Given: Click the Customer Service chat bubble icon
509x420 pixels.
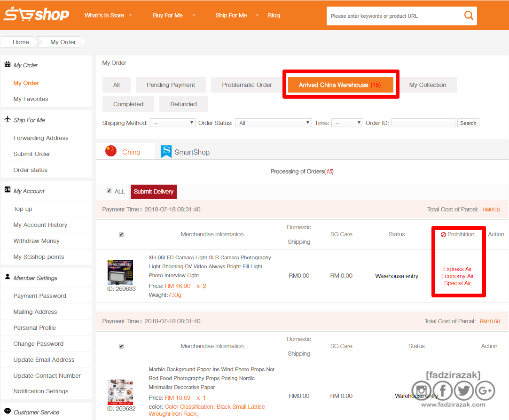Looking at the screenshot, I should [8, 411].
